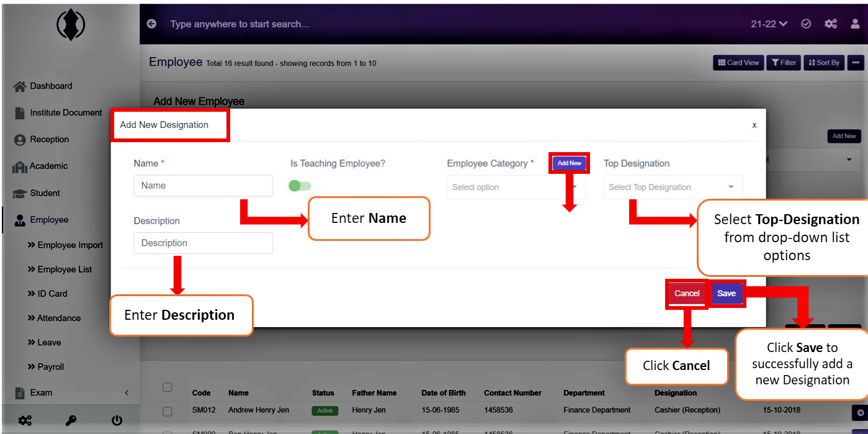Click the checkmark circle icon in the top bar
The image size is (868, 434).
[806, 24]
